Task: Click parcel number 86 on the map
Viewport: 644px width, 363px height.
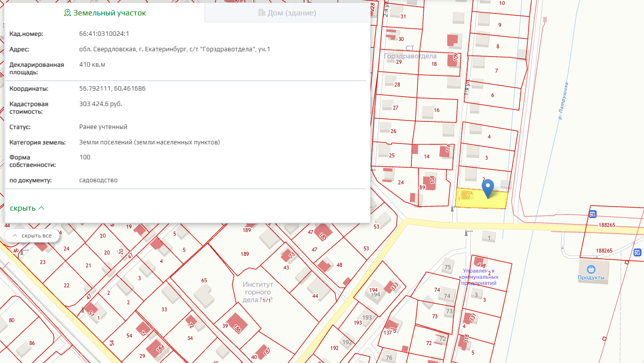Action: point(32,343)
